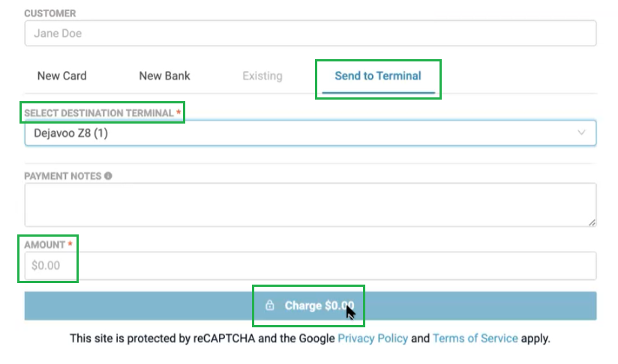Click into the Payment Notes text area

(310, 204)
